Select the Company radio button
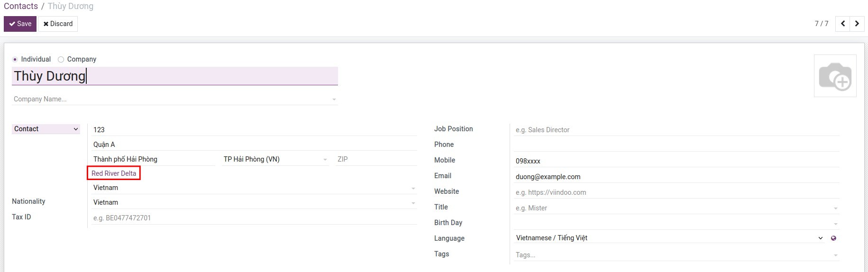Viewport: 868px width, 272px height. pos(61,59)
